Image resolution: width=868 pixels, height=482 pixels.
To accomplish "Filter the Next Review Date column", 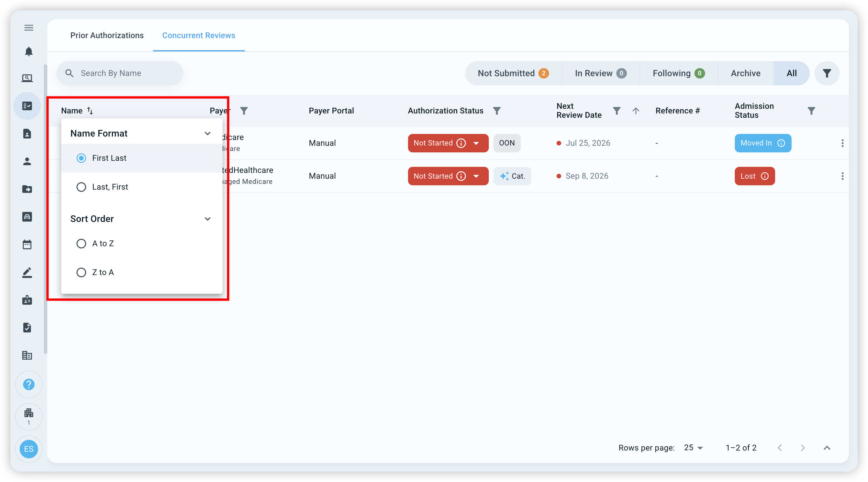I will (617, 111).
